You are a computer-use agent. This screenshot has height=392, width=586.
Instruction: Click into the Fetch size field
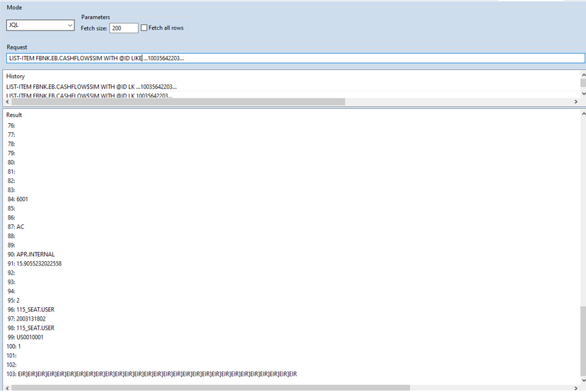(123, 28)
